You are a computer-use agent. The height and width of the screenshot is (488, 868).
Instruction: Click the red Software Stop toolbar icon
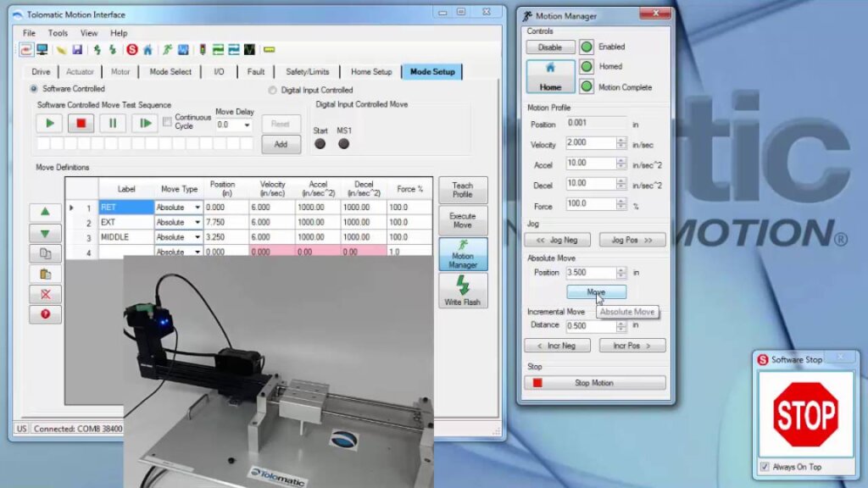[x=132, y=50]
